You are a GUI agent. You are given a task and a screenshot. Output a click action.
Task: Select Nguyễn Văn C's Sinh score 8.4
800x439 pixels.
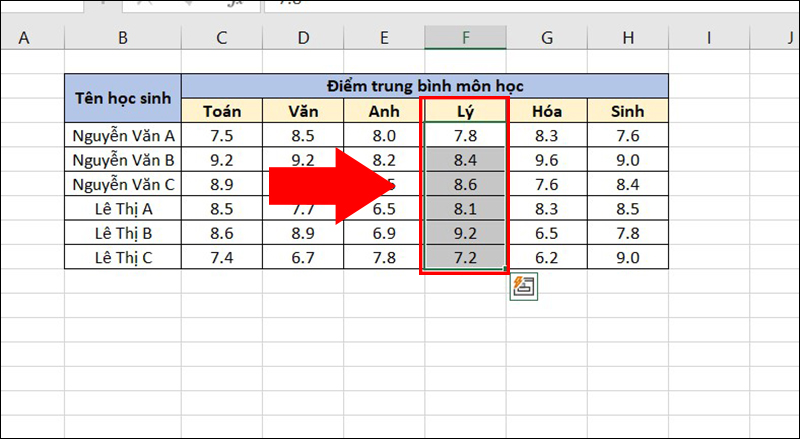click(628, 184)
